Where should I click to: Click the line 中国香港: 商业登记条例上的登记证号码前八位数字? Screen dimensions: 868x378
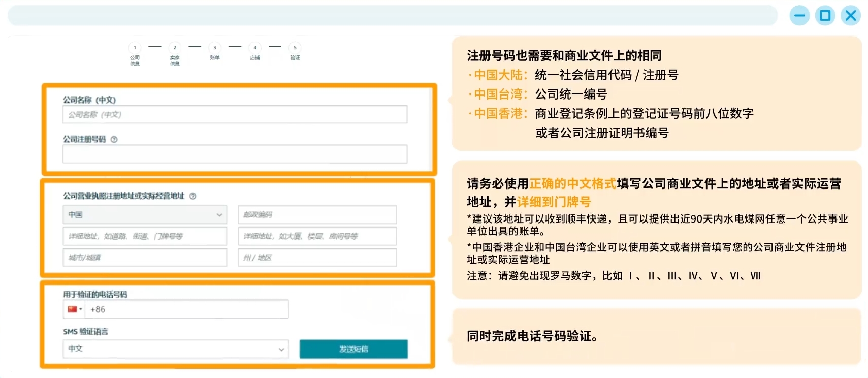point(610,114)
